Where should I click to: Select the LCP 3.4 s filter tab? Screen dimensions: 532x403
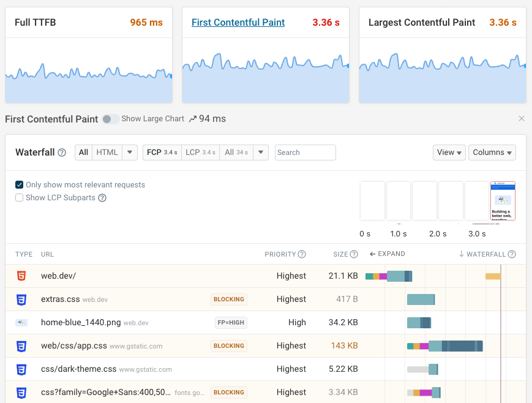pyautogui.click(x=200, y=153)
